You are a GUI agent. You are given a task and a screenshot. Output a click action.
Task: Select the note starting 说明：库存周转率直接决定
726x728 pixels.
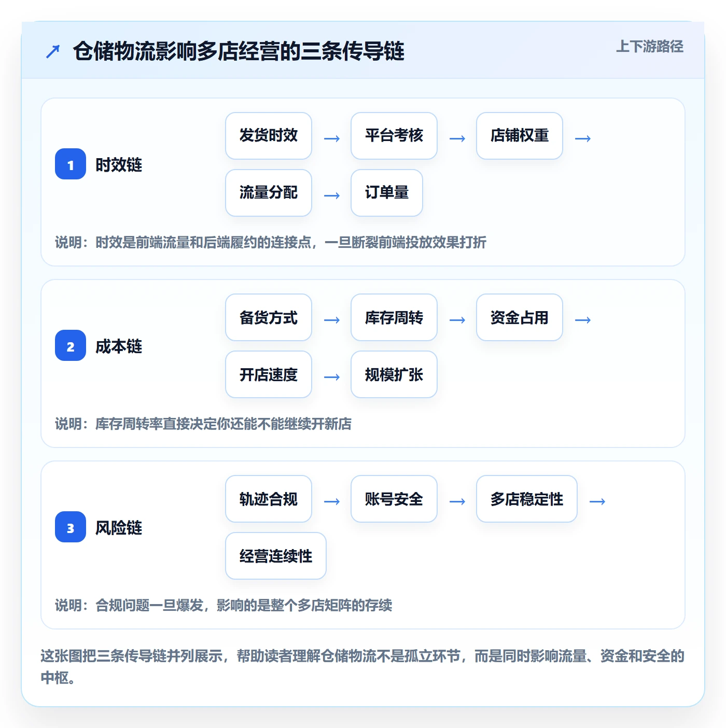pyautogui.click(x=203, y=424)
